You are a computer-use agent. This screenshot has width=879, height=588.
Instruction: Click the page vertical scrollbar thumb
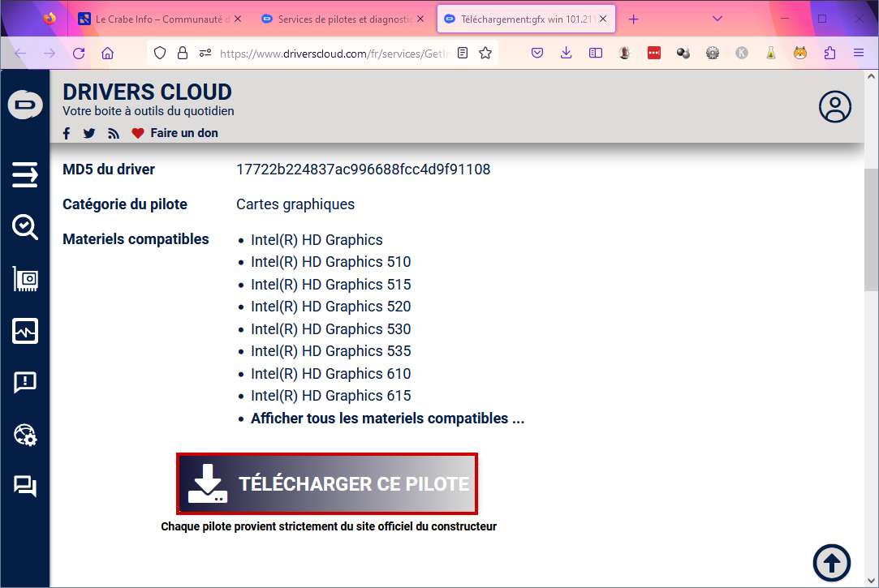tap(871, 230)
